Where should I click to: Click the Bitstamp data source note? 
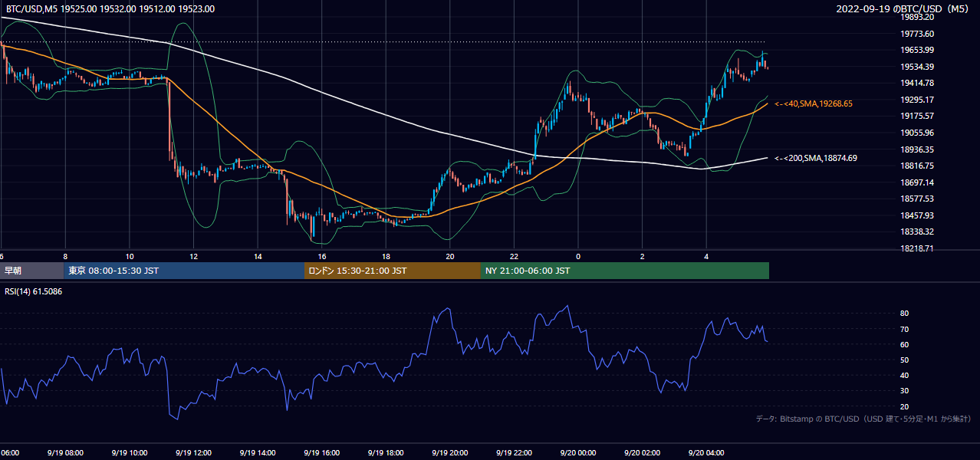863,419
